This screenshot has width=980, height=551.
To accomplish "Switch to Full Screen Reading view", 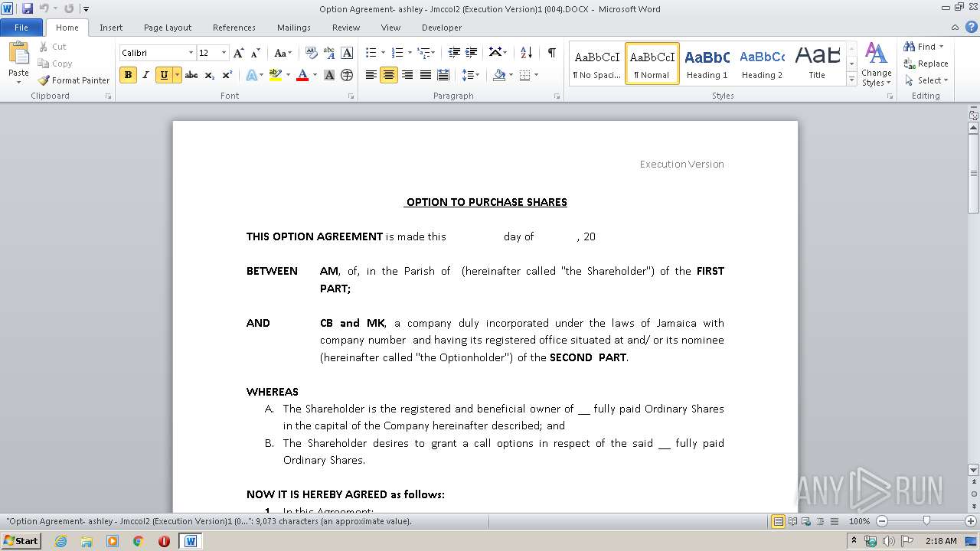I will pos(792,521).
